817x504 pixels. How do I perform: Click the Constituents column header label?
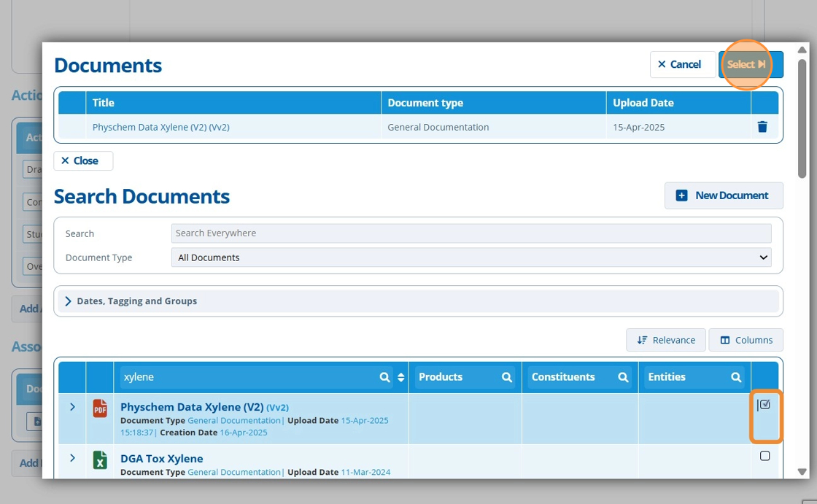coord(562,377)
